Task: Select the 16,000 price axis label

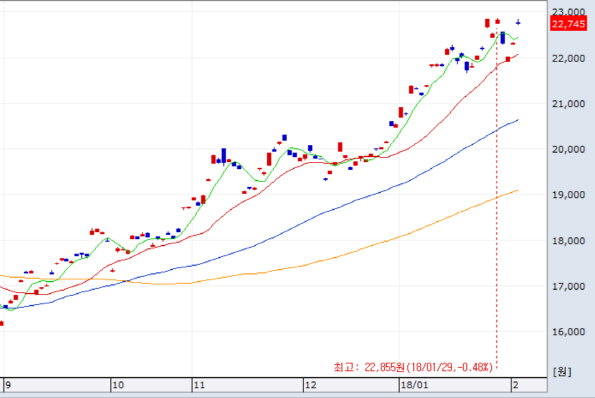Action: click(568, 332)
